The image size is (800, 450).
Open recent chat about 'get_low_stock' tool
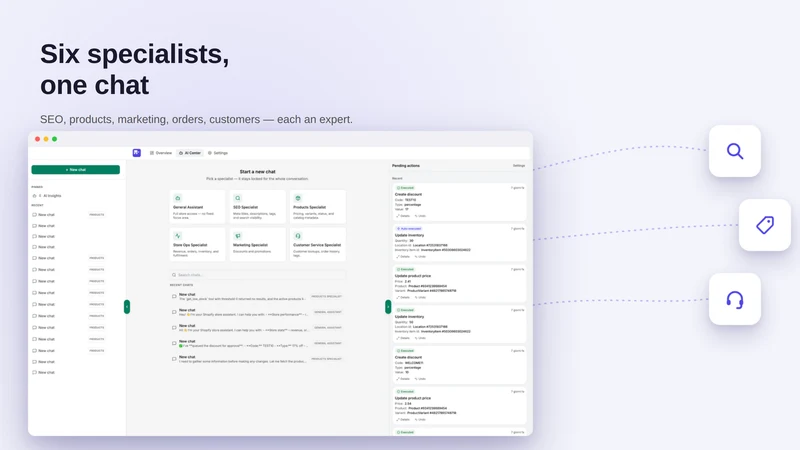pyautogui.click(x=258, y=296)
